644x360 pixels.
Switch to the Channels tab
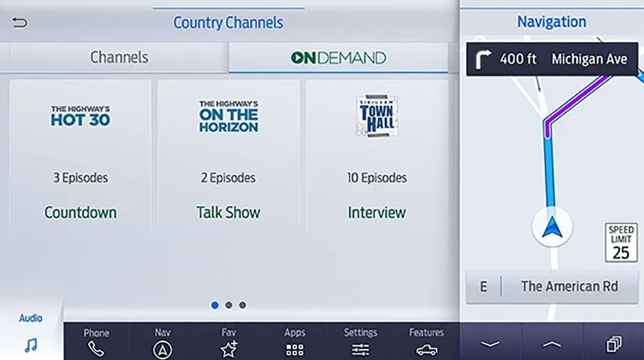tap(119, 57)
